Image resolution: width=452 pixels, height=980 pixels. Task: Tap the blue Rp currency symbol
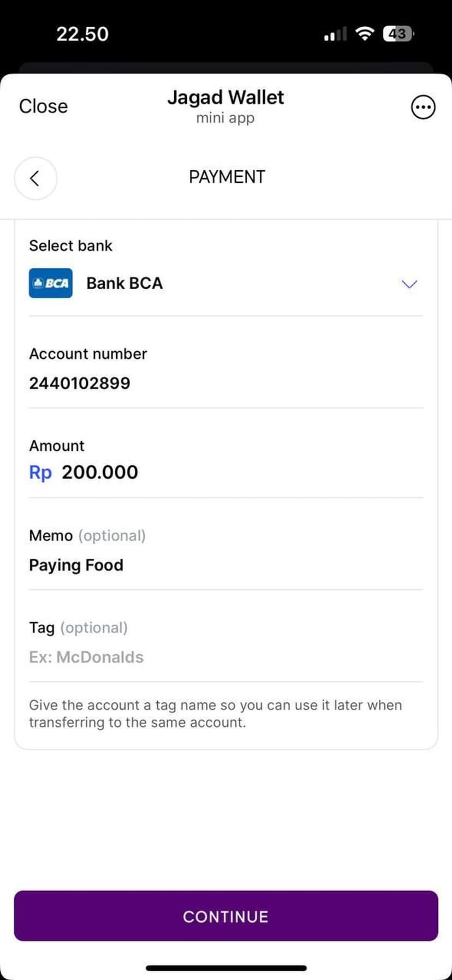pos(40,473)
